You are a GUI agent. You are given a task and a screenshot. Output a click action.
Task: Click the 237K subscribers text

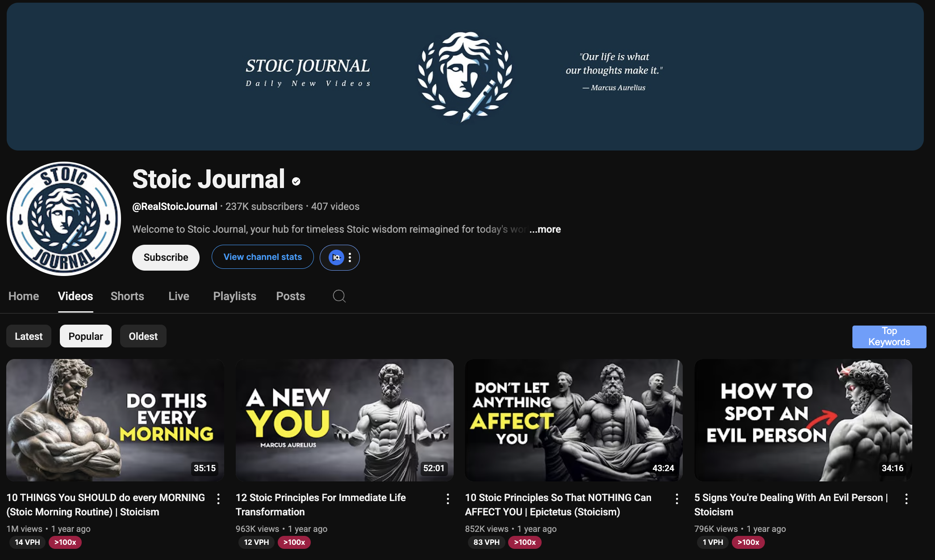[x=264, y=206]
